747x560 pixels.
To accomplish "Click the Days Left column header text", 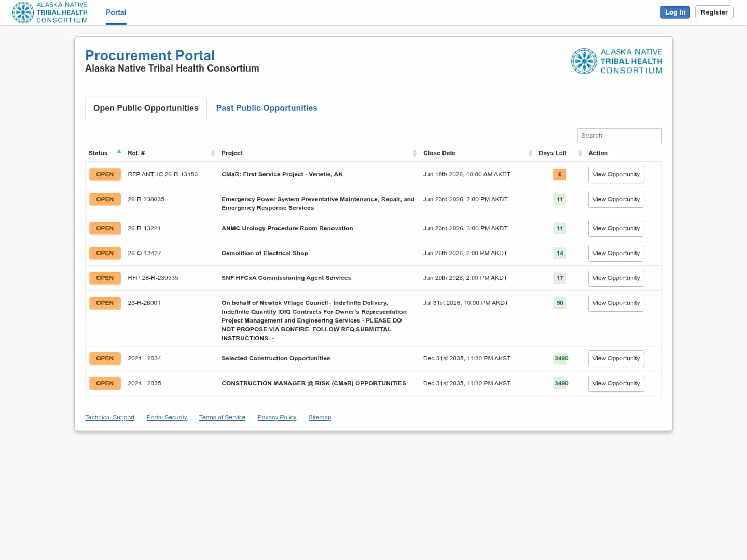I will [552, 153].
